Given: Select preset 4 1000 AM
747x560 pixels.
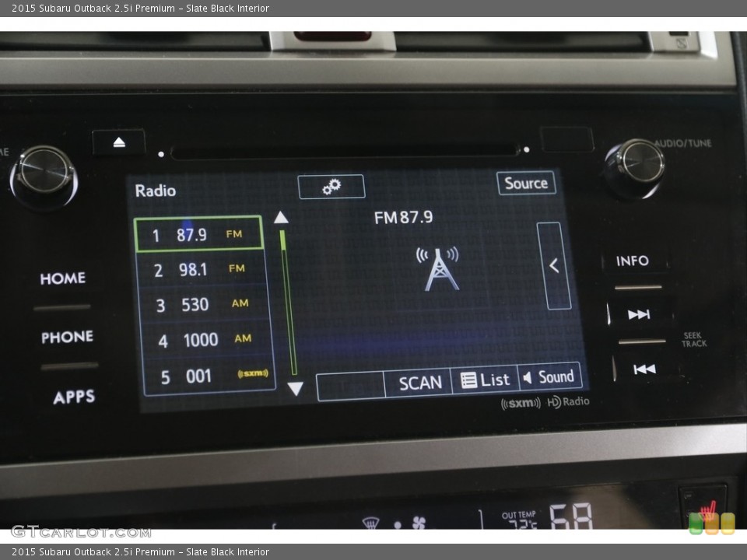Looking at the screenshot, I should tap(207, 340).
